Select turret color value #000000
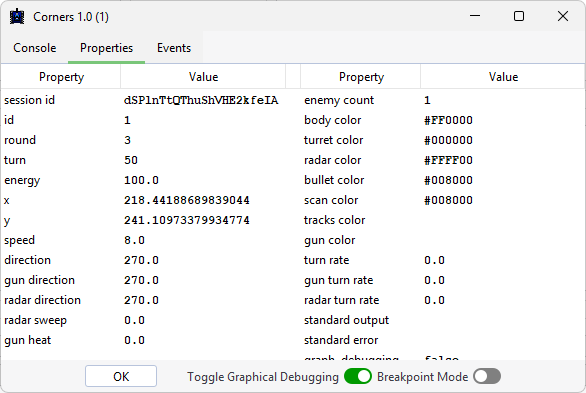Image resolution: width=586 pixels, height=393 pixels. tap(448, 140)
